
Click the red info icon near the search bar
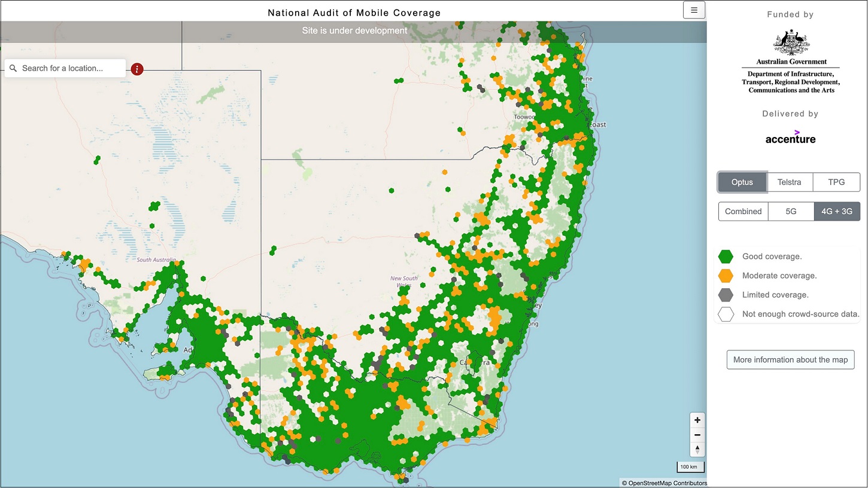tap(137, 69)
